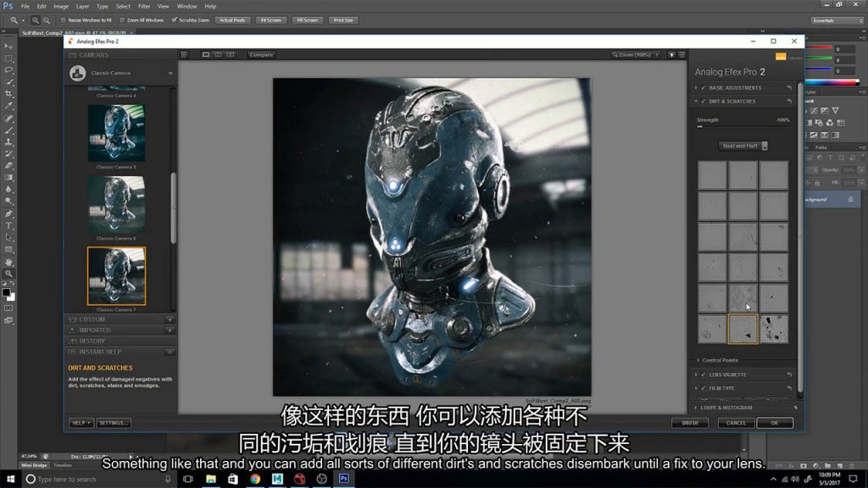This screenshot has height=488, width=868.
Task: Click the Fit Screen button
Action: [270, 20]
